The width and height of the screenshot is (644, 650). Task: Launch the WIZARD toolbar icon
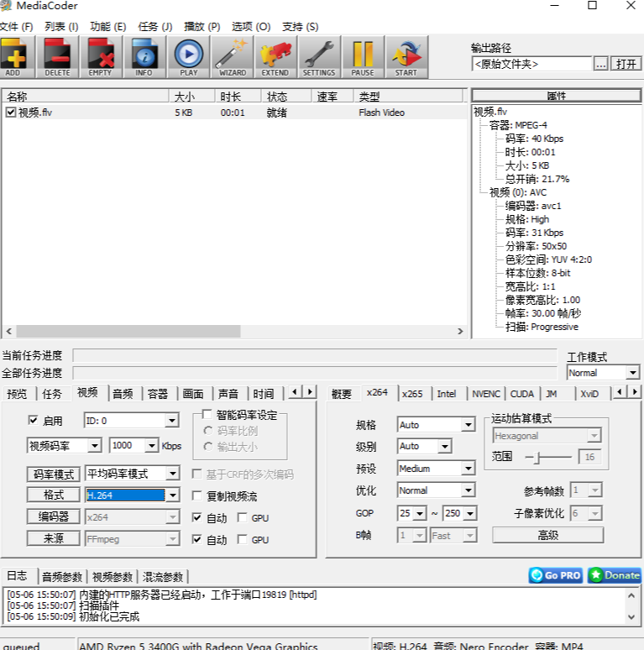tap(232, 57)
